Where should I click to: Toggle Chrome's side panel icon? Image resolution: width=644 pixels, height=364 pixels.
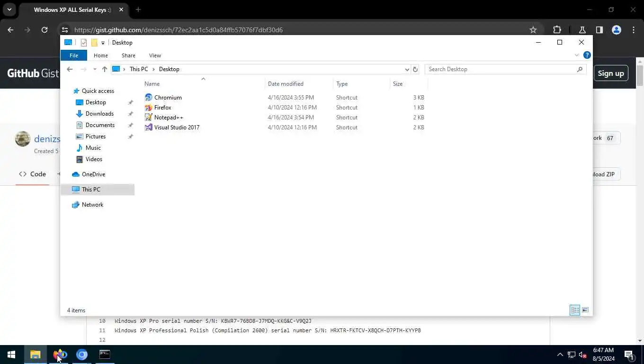tap(599, 30)
